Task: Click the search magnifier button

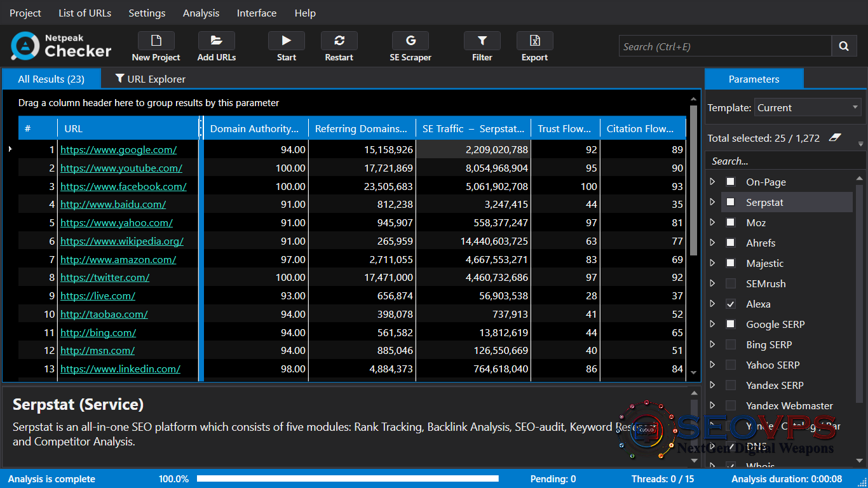Action: [x=844, y=46]
